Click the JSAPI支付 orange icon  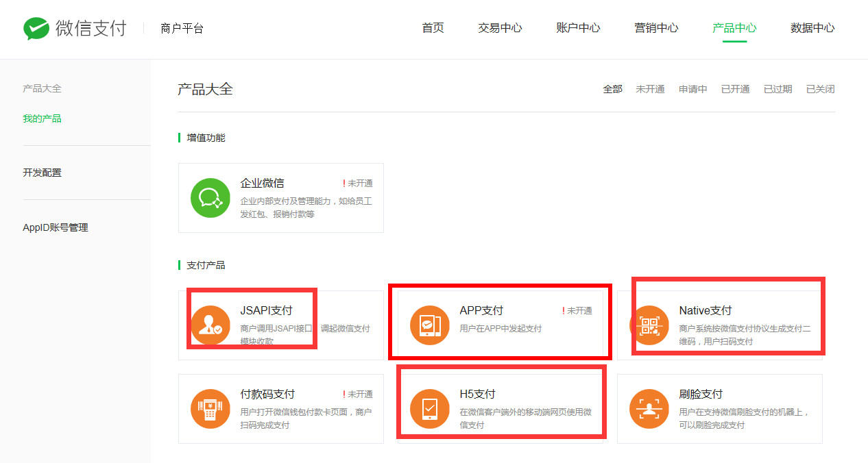pyautogui.click(x=210, y=325)
